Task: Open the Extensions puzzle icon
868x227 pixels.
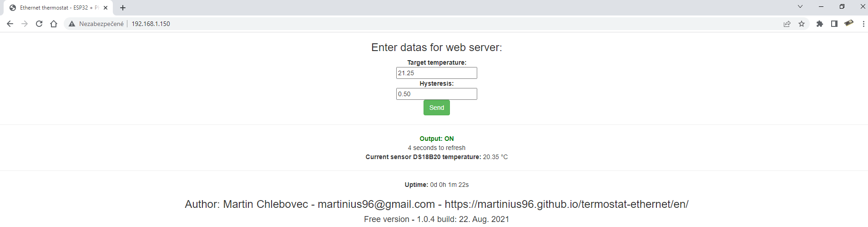Action: (820, 24)
